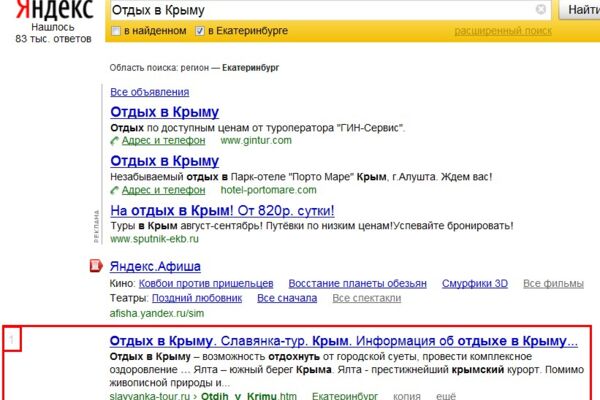
Task: Open the play 'Все сначала'
Action: (287, 298)
